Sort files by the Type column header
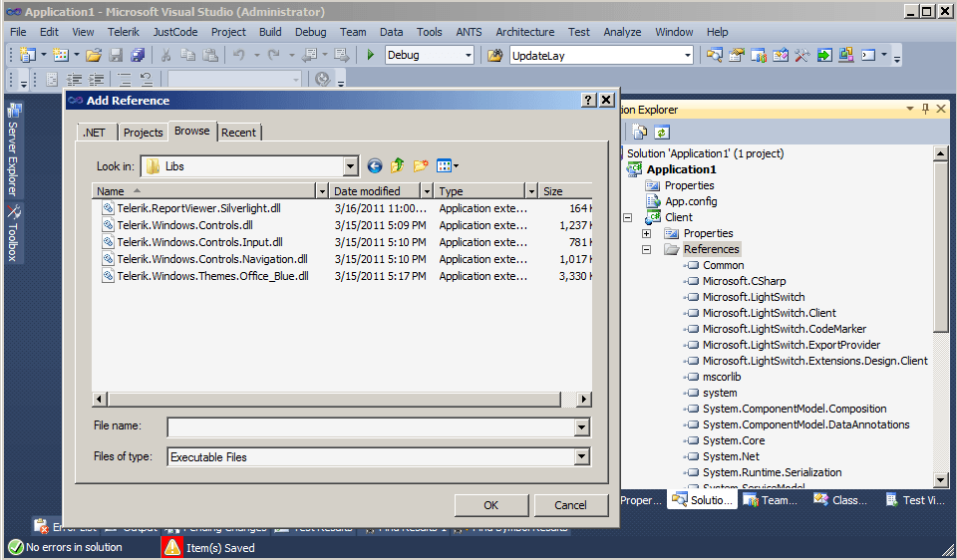The height and width of the screenshot is (560, 957). point(480,191)
